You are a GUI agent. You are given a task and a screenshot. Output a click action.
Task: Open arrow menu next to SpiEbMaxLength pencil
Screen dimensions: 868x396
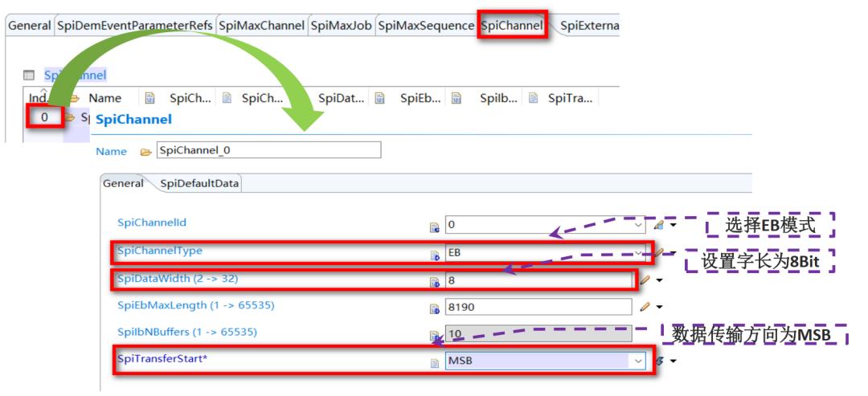click(x=659, y=306)
